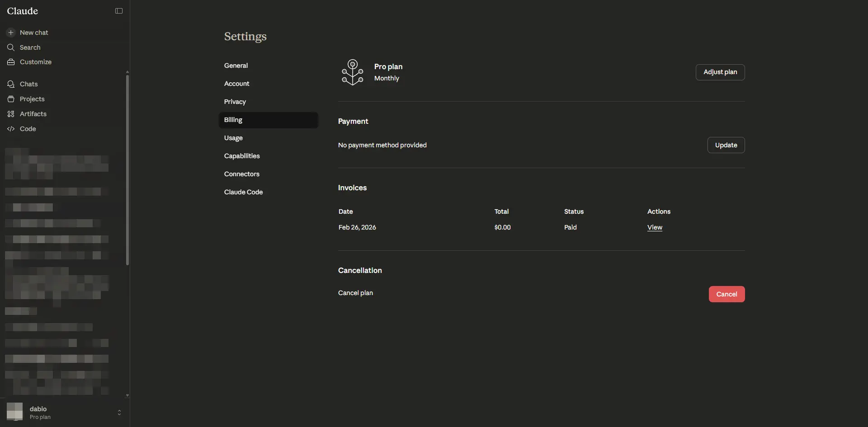Click the Customize briefcase icon
Screen dimensions: 868x427
[11, 62]
